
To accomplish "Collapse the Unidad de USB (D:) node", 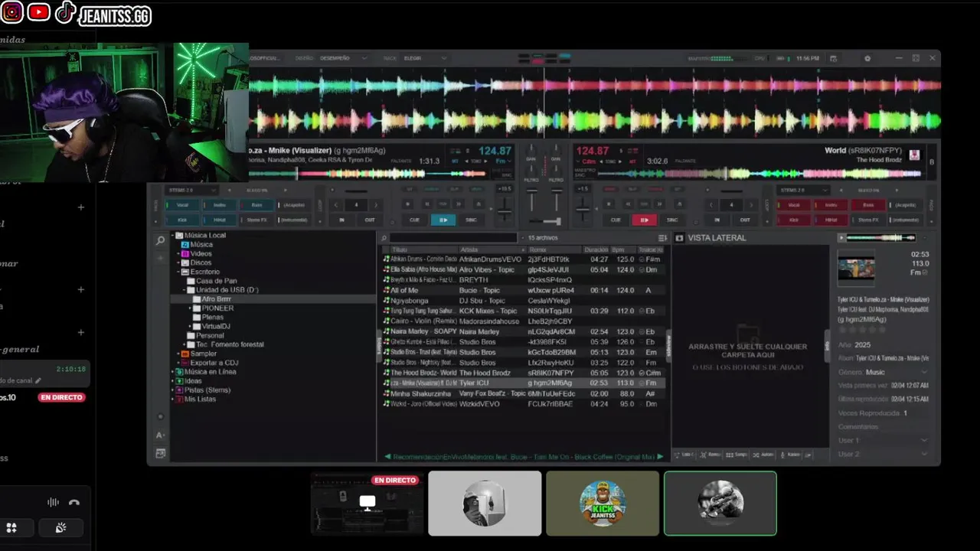I will [x=185, y=290].
